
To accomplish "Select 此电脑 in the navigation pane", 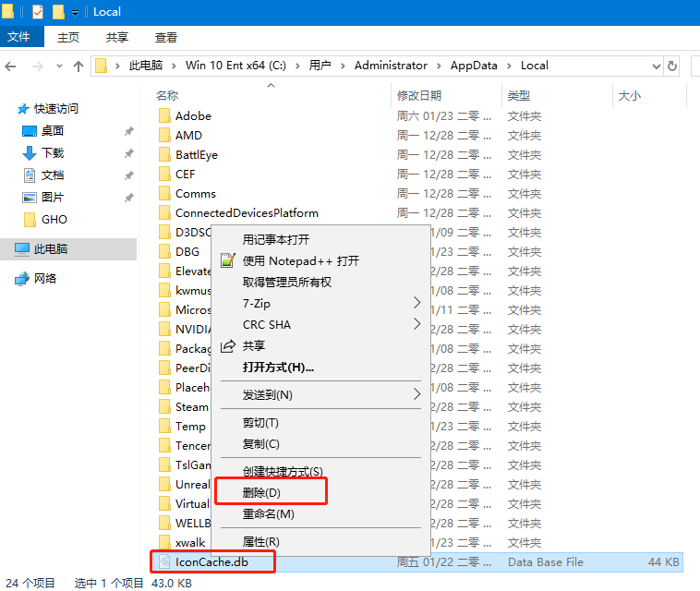I will tap(51, 249).
